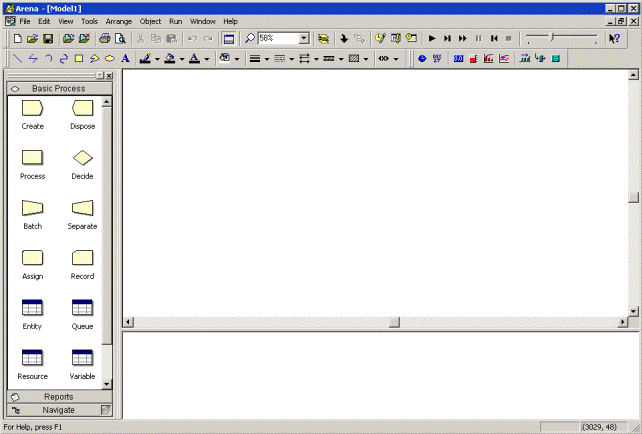Open the Line Color dropdown arrow
Screen dimensions: 642x434
[x=157, y=59]
